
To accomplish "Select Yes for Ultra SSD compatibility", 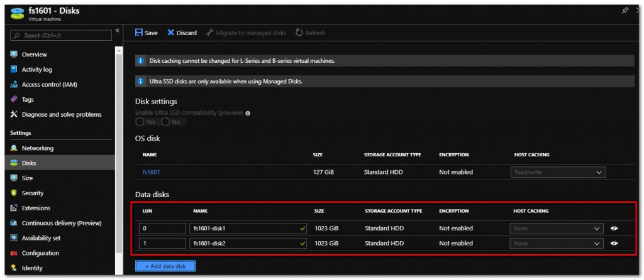I will coord(140,122).
